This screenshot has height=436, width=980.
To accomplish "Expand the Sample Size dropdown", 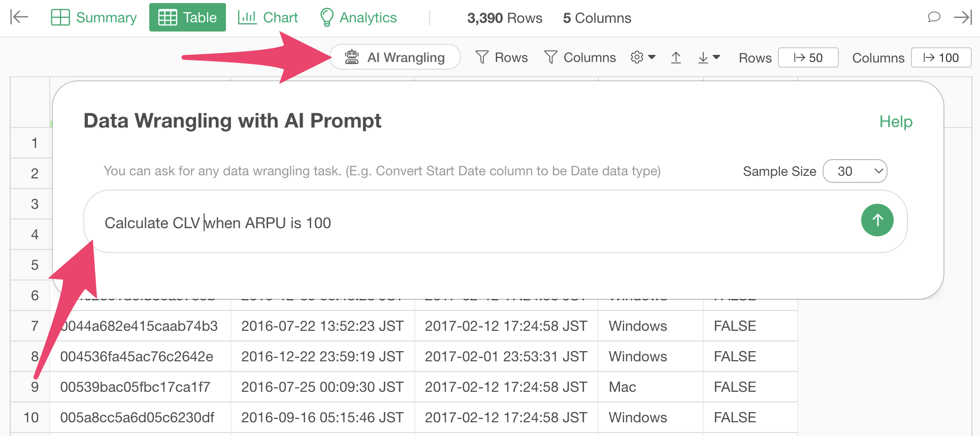I will [x=855, y=171].
